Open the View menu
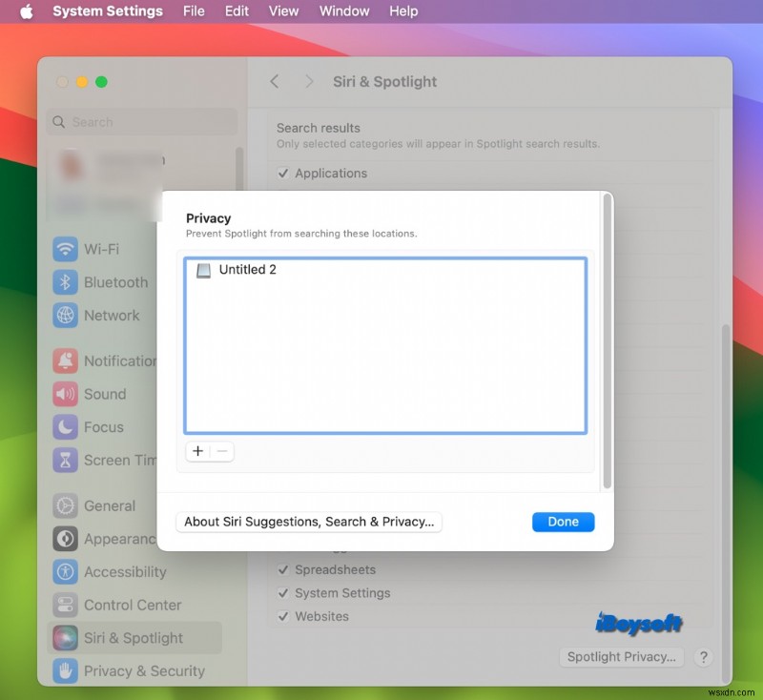Viewport: 763px width, 700px height. [283, 11]
